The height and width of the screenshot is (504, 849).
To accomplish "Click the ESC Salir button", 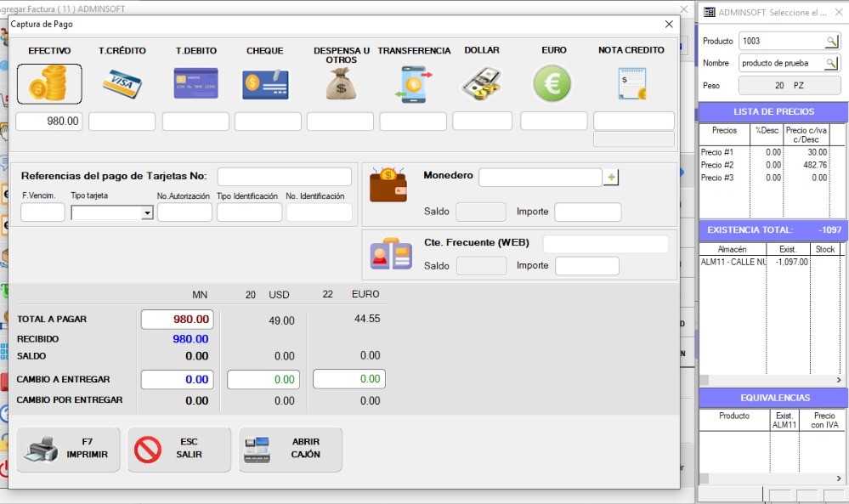I will click(x=179, y=449).
